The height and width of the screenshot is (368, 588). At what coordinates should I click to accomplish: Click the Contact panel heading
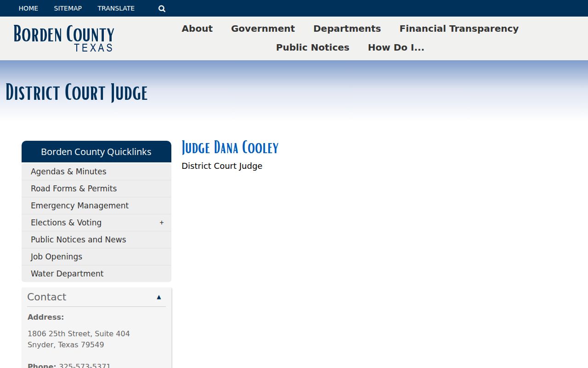click(47, 297)
